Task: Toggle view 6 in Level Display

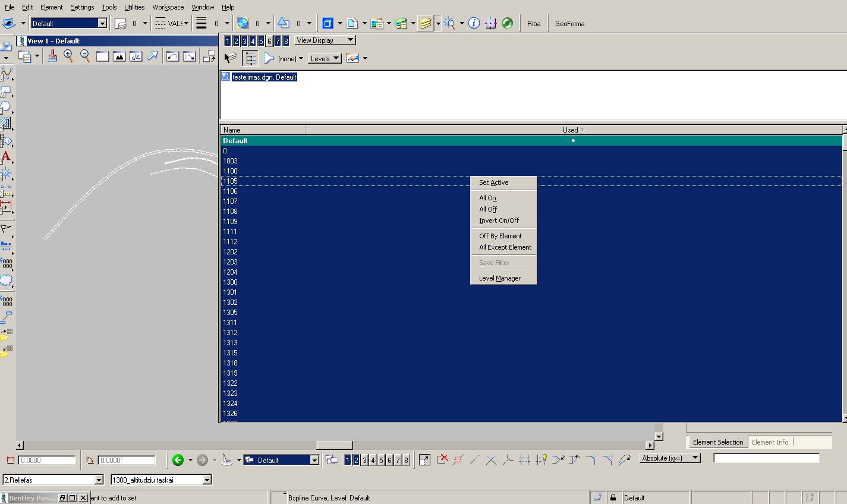Action: (x=269, y=40)
